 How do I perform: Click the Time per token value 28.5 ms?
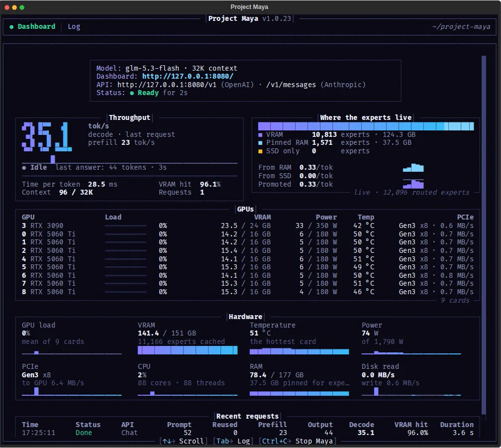[x=102, y=184]
